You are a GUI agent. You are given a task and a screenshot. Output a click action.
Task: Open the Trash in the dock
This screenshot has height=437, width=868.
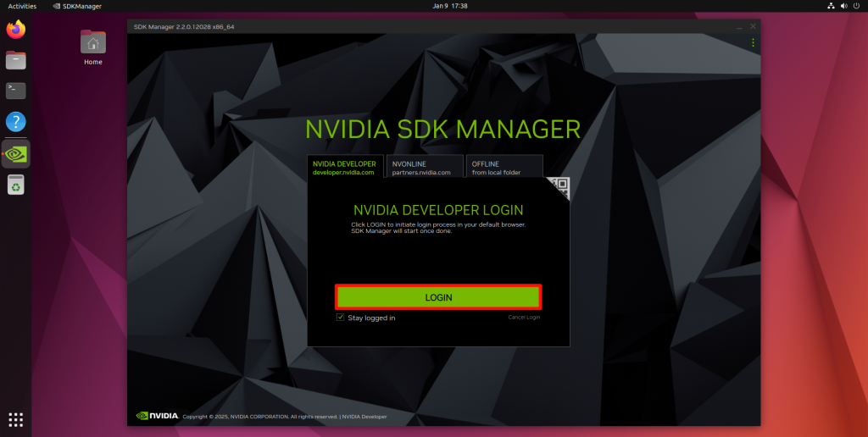point(16,184)
